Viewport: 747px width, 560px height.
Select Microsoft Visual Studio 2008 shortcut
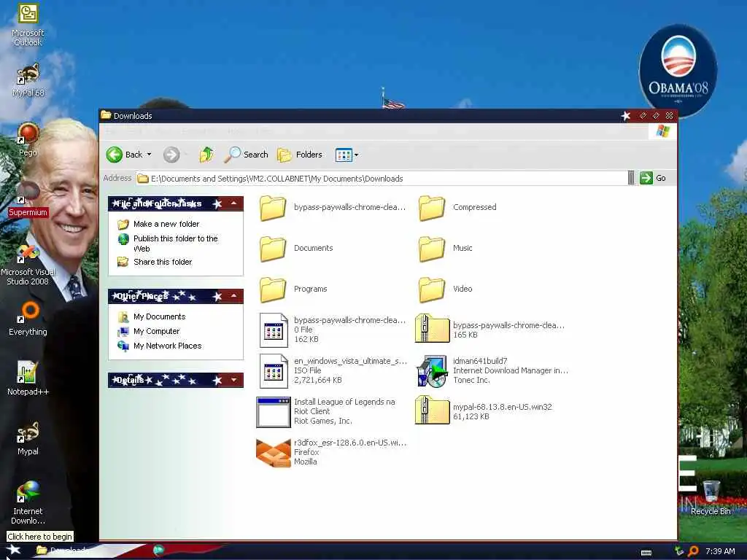(x=28, y=265)
